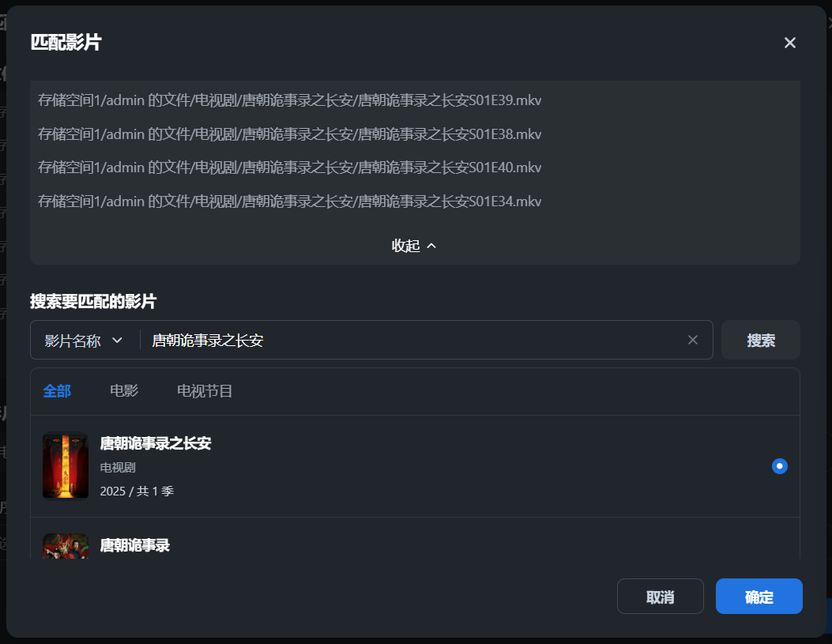The image size is (832, 644).
Task: Click the 确定 button to confirm
Action: click(758, 597)
